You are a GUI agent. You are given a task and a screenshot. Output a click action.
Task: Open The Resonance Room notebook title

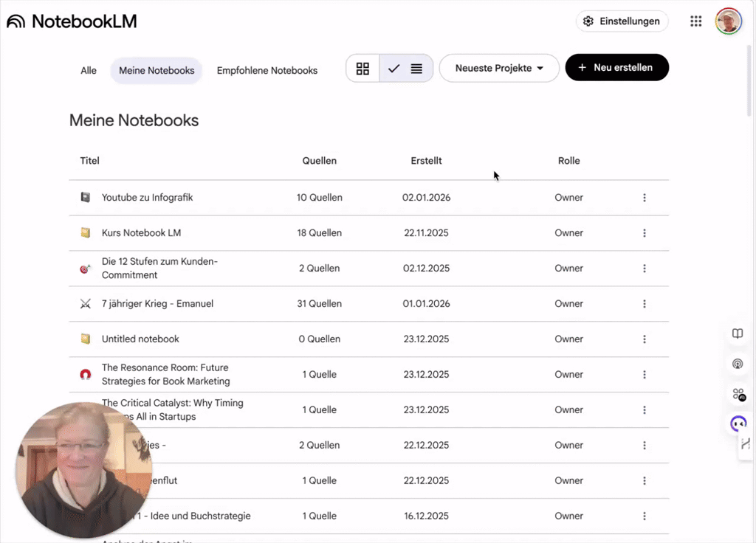[x=166, y=374]
